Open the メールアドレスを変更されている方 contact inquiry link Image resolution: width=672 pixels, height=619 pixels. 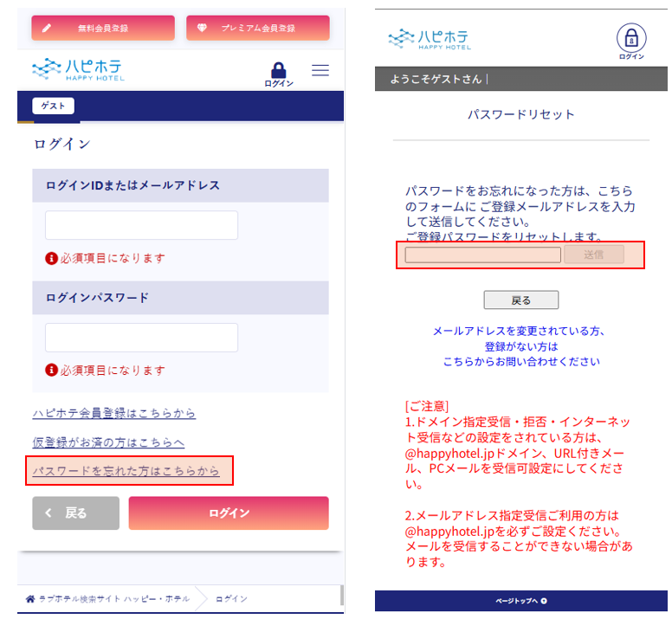tap(521, 346)
